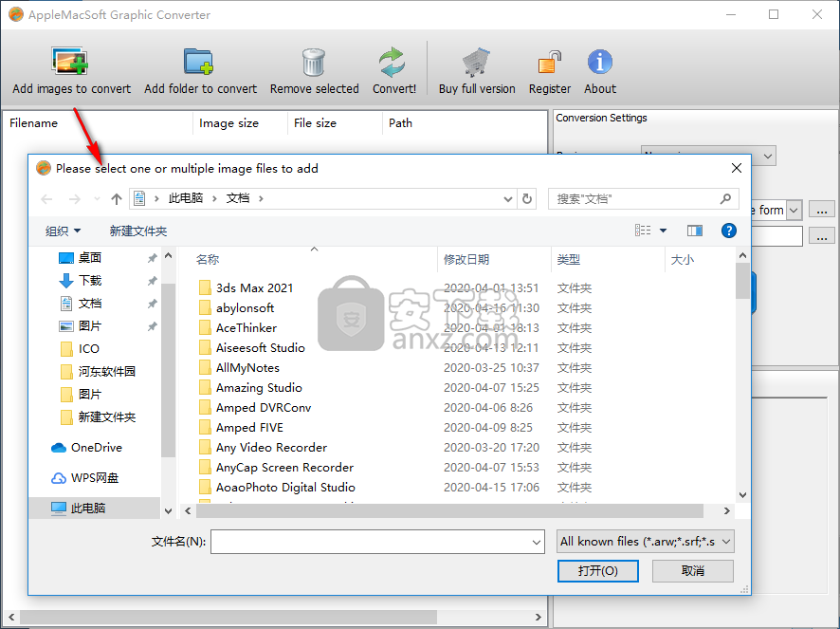The height and width of the screenshot is (629, 840).
Task: Expand address bar history dropdown
Action: click(x=508, y=199)
